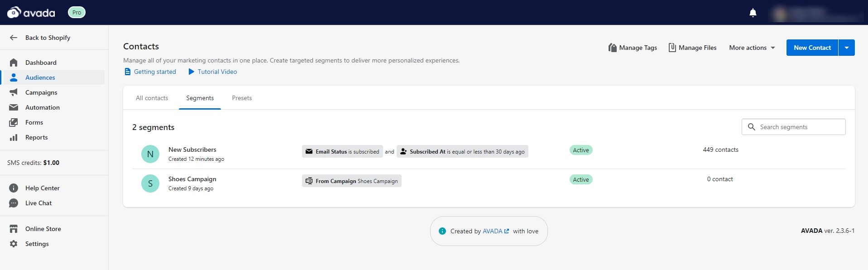Click the Automation envelope icon

[14, 107]
